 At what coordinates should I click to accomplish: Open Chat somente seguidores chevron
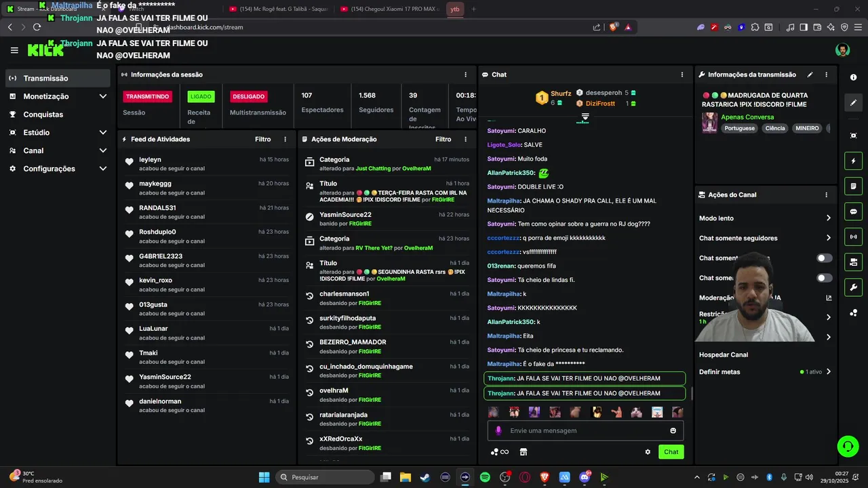click(x=828, y=238)
